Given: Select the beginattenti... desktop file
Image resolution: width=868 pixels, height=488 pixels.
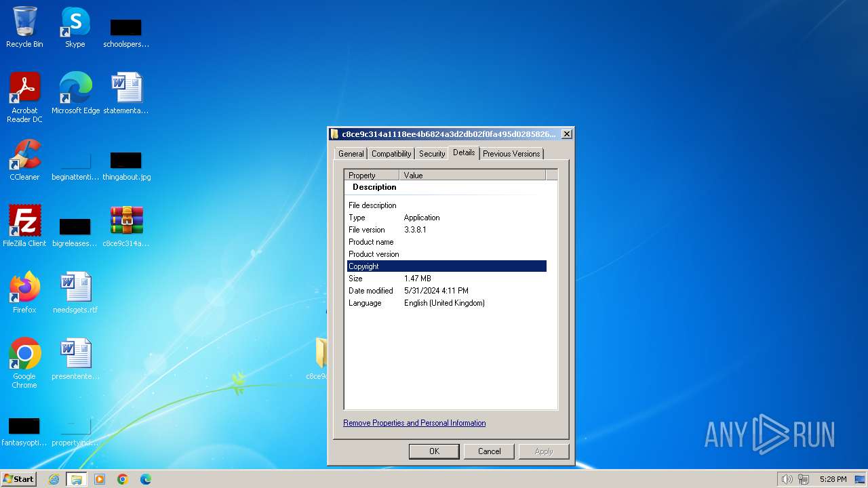Looking at the screenshot, I should pos(75,166).
